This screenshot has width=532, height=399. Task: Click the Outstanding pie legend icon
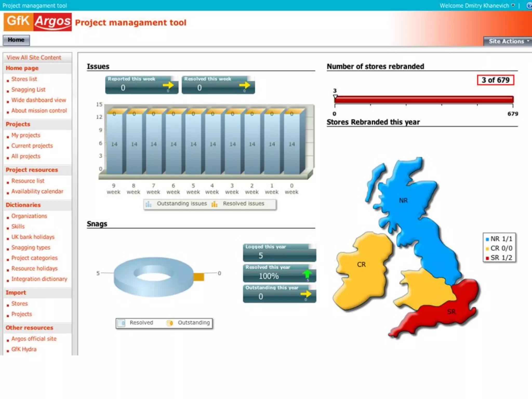pyautogui.click(x=170, y=323)
